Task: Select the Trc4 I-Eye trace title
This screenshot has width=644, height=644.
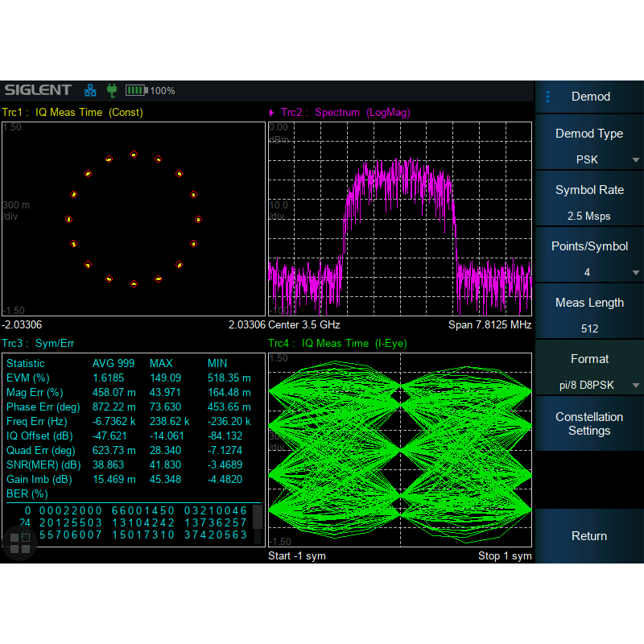Action: click(x=338, y=344)
